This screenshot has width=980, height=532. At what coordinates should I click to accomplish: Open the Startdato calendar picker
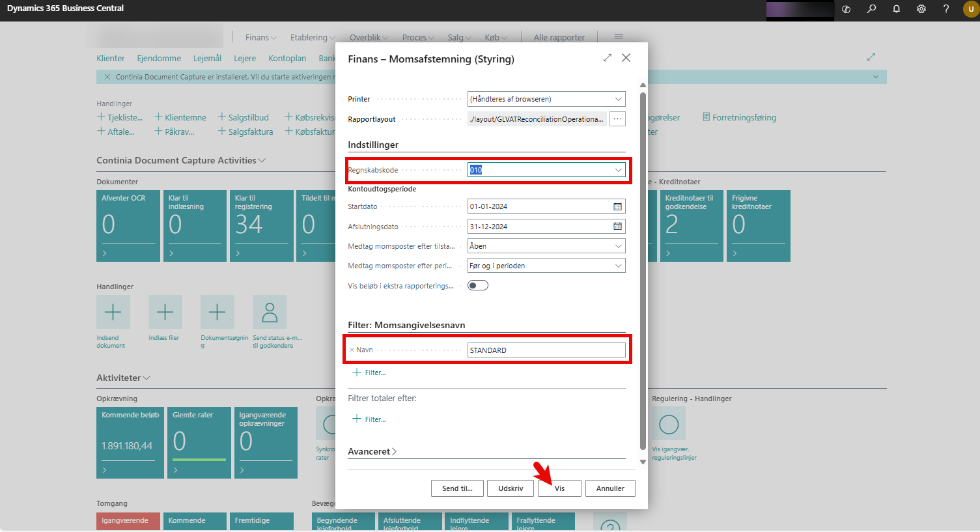[617, 206]
